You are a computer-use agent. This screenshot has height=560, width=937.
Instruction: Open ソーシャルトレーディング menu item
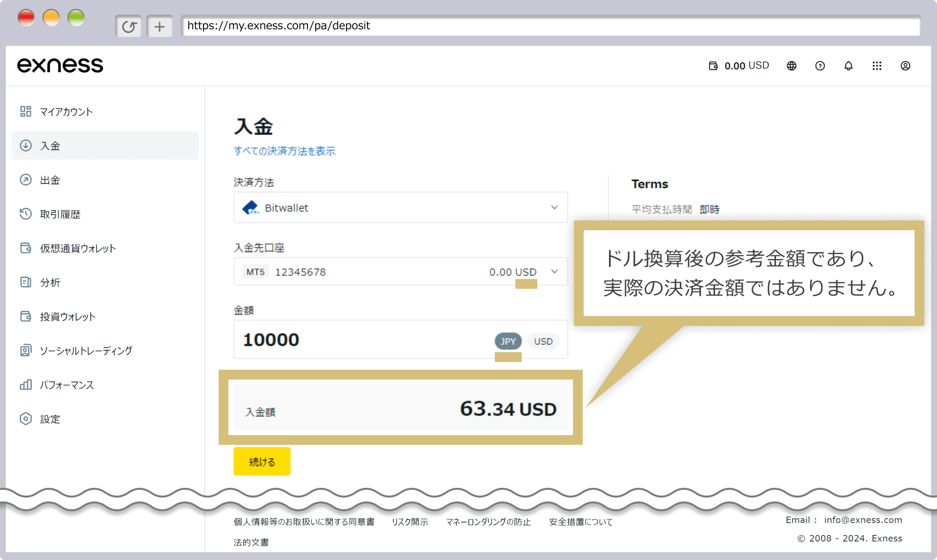coord(105,351)
